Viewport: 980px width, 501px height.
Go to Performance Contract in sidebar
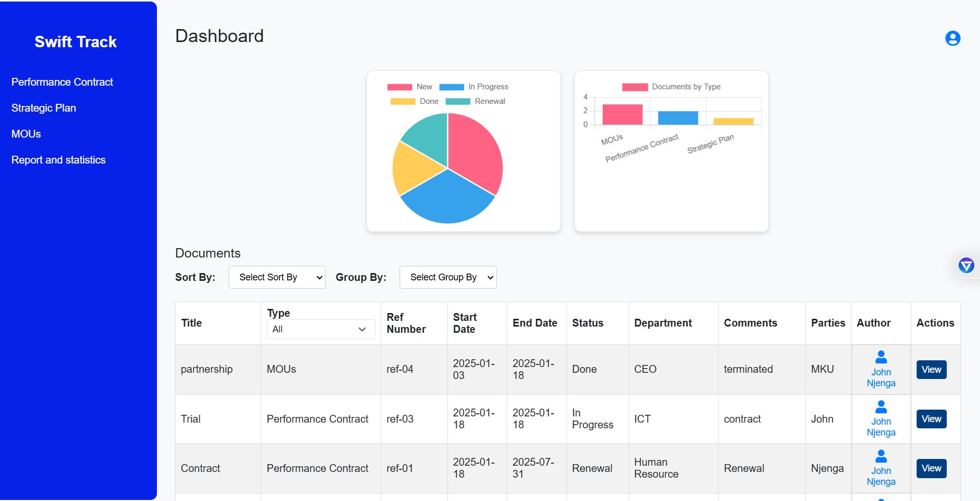pyautogui.click(x=62, y=82)
